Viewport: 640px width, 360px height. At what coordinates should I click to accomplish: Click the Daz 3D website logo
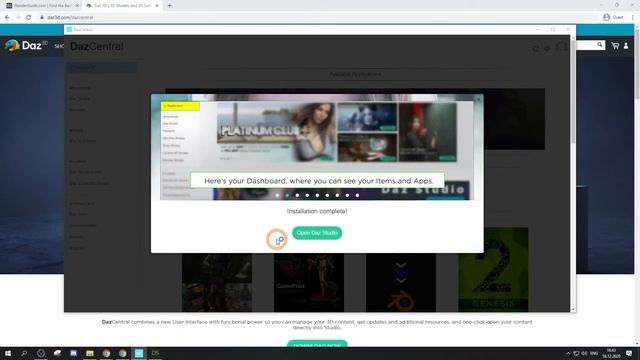pyautogui.click(x=27, y=45)
